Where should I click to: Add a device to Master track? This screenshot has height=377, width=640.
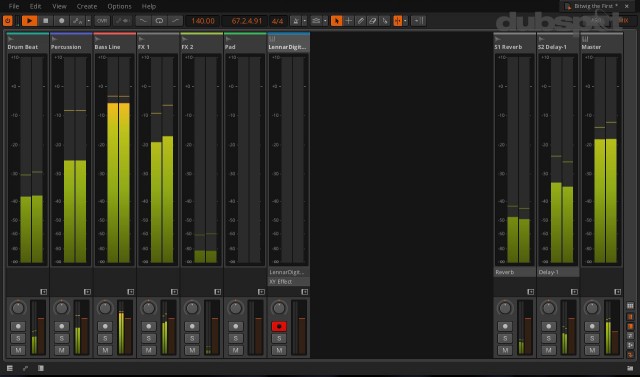coord(618,292)
